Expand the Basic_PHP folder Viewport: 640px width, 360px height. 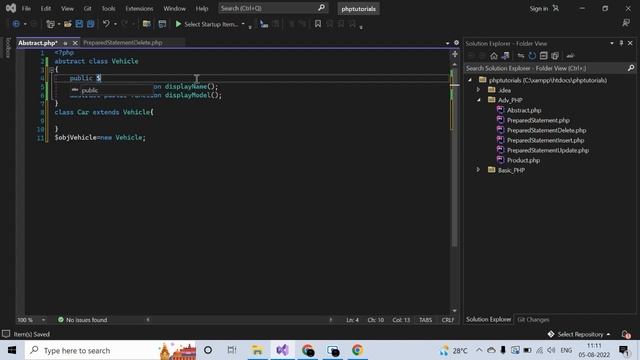tap(478, 170)
